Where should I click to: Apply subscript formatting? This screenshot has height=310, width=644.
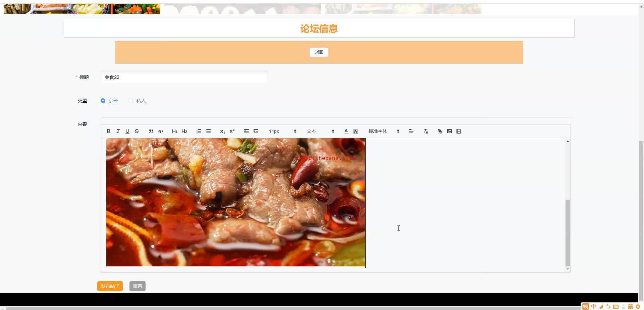coord(222,131)
